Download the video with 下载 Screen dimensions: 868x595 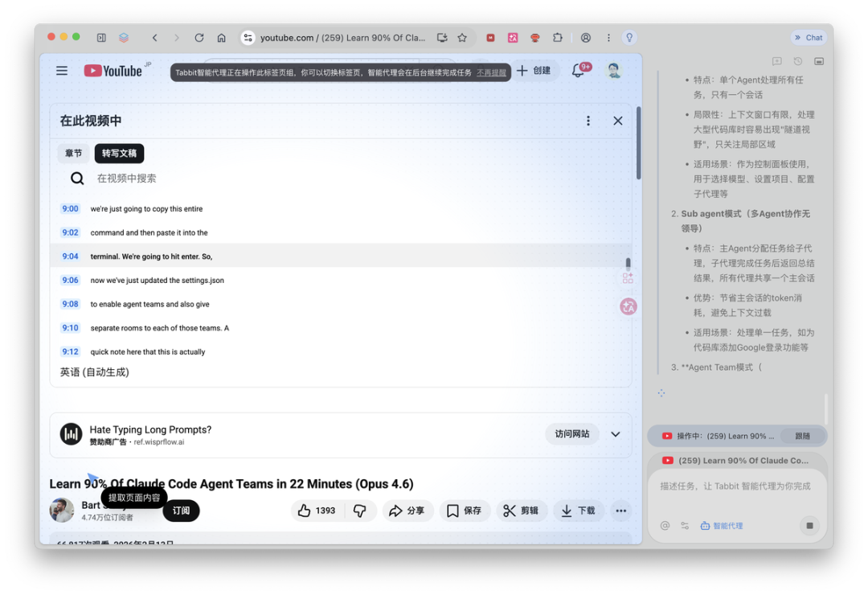(579, 511)
